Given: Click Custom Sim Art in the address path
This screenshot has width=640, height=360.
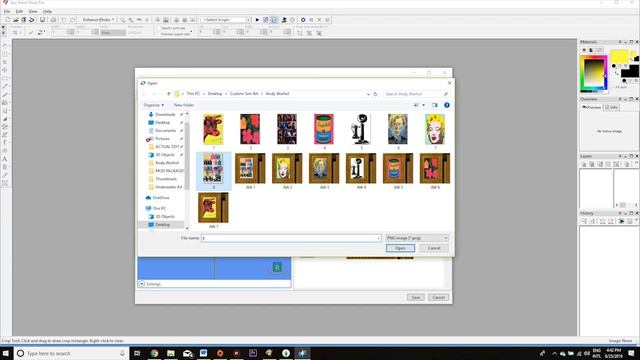Looking at the screenshot, I should click(x=244, y=94).
